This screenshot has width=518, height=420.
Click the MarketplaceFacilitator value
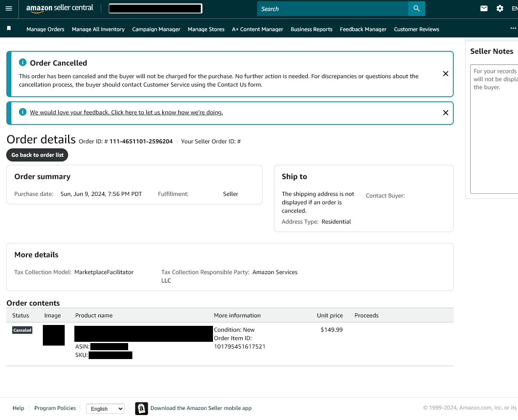pyautogui.click(x=104, y=272)
